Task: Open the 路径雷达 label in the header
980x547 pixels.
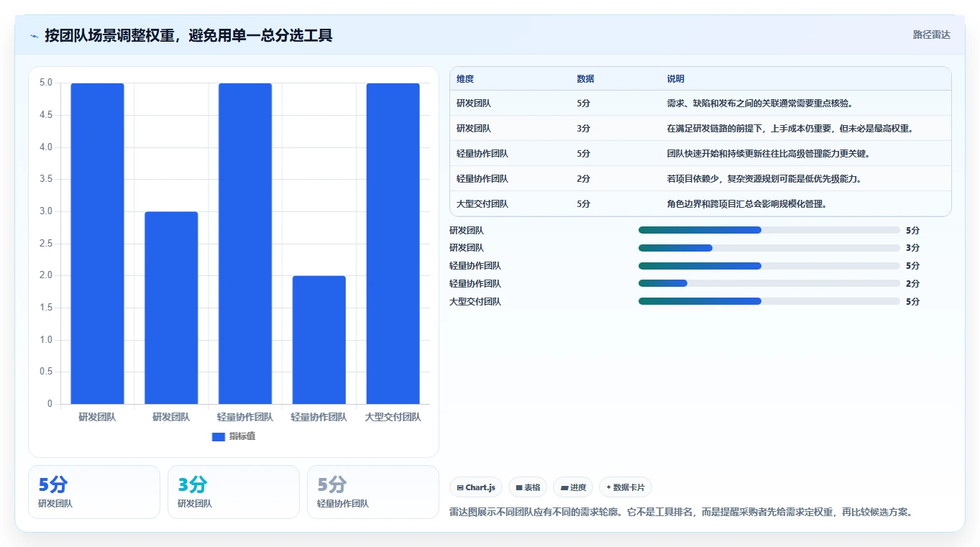Action: [x=932, y=35]
